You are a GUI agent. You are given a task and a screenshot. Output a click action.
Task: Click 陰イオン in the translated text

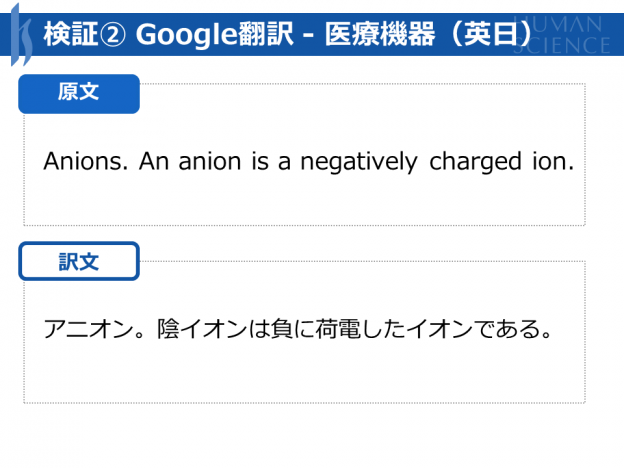(x=202, y=329)
